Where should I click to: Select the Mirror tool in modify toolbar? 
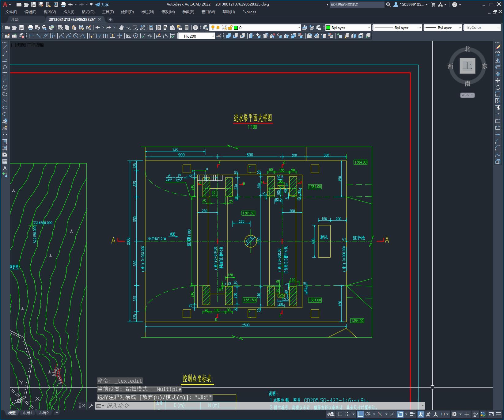[x=498, y=60]
